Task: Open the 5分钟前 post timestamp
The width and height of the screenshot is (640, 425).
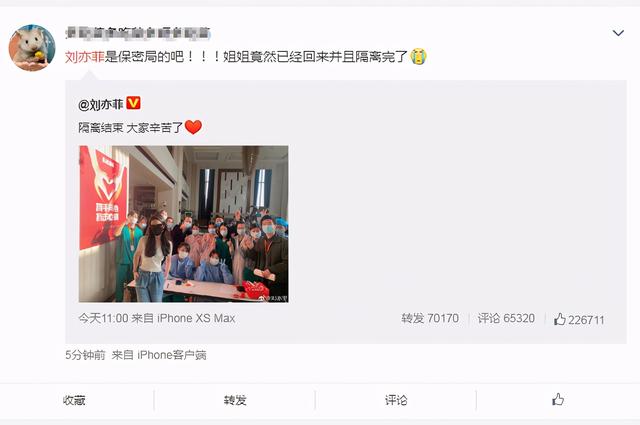Action: tap(85, 355)
